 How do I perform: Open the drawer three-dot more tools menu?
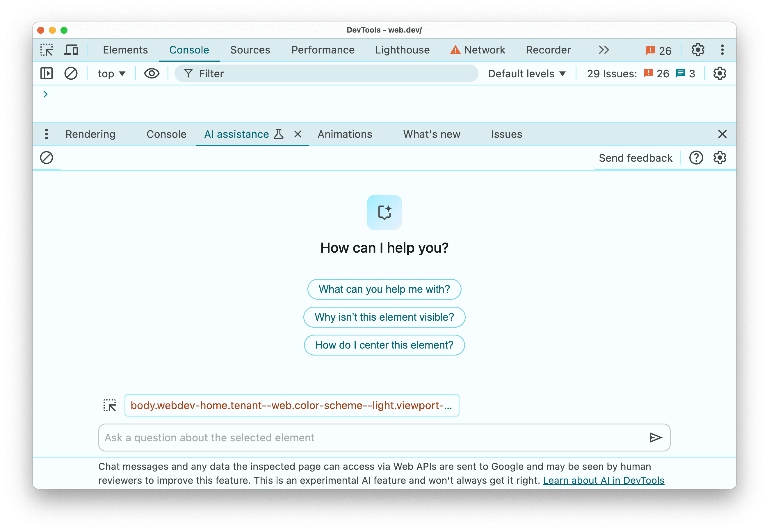46,134
